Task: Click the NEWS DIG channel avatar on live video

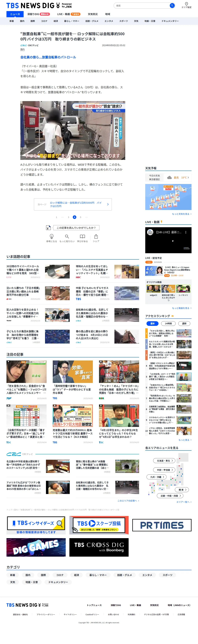Action: pos(150,232)
